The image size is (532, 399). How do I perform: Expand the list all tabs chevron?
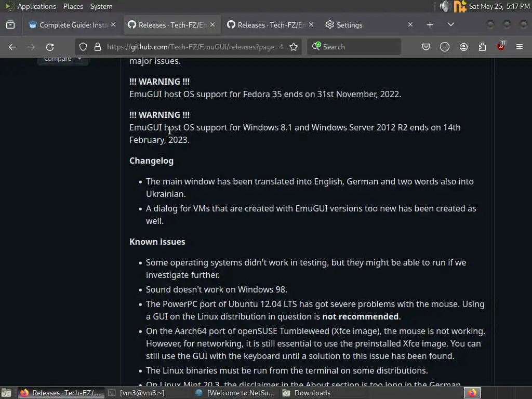point(450,25)
